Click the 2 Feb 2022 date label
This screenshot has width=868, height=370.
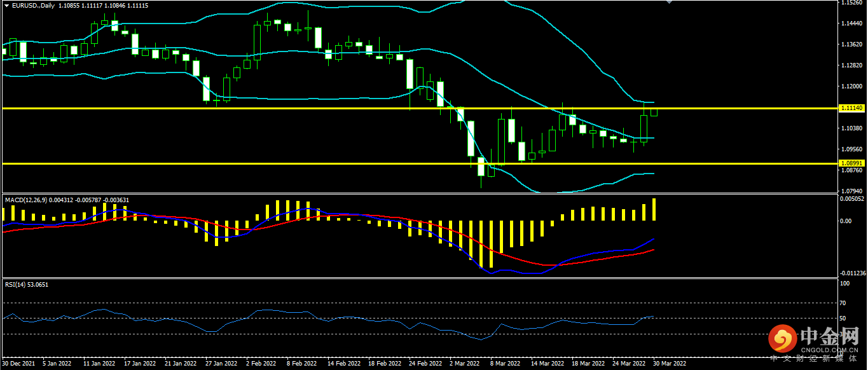[261, 364]
